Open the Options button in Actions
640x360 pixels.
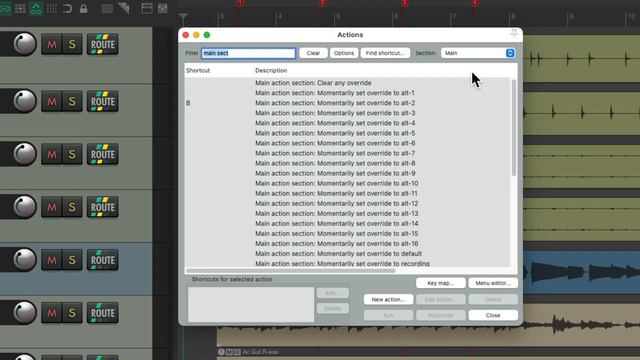click(x=344, y=53)
